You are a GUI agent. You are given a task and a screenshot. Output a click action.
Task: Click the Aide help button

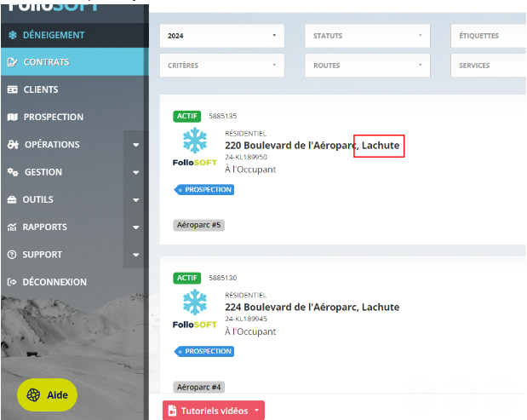click(47, 394)
